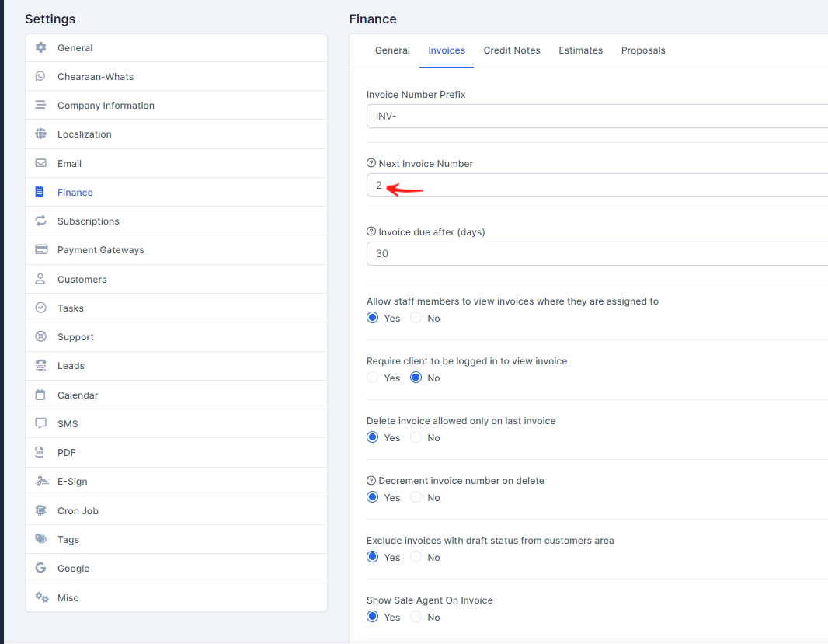Click the globe icon for Localization
828x644 pixels.
(41, 134)
